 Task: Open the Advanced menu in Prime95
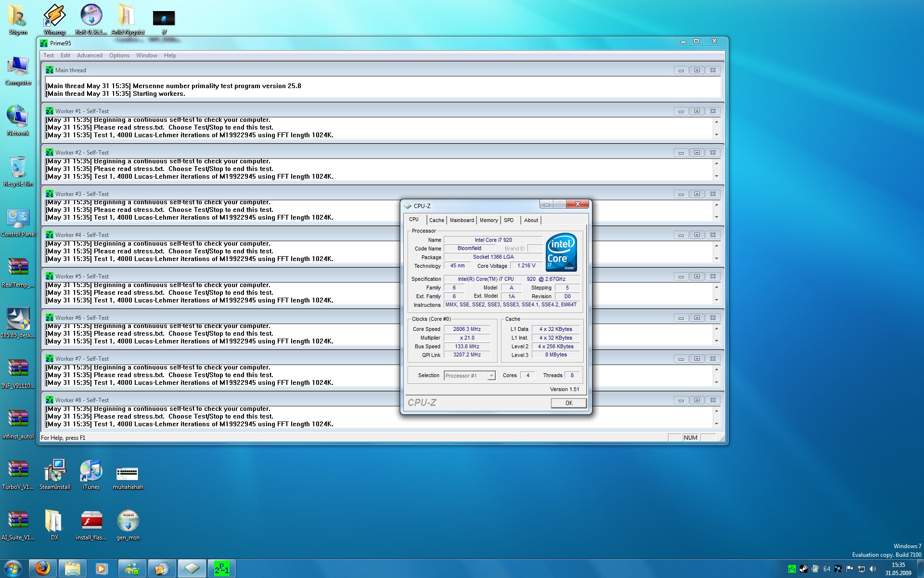pos(90,55)
